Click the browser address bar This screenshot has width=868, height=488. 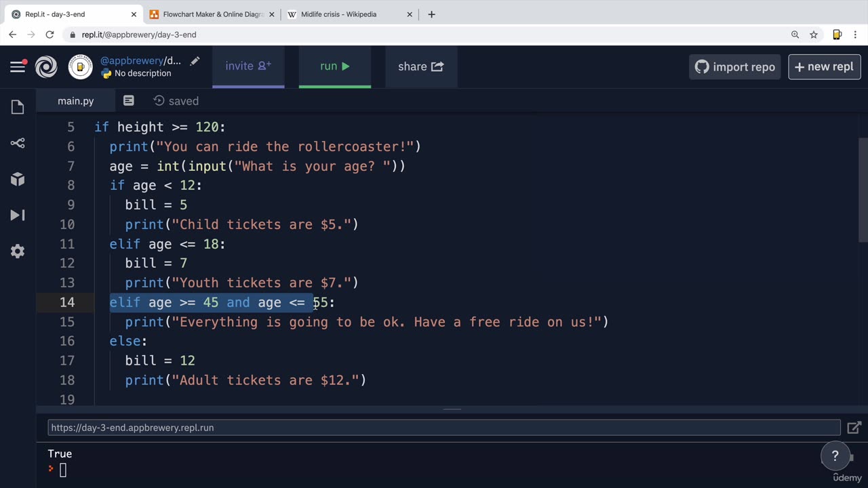pos(434,35)
